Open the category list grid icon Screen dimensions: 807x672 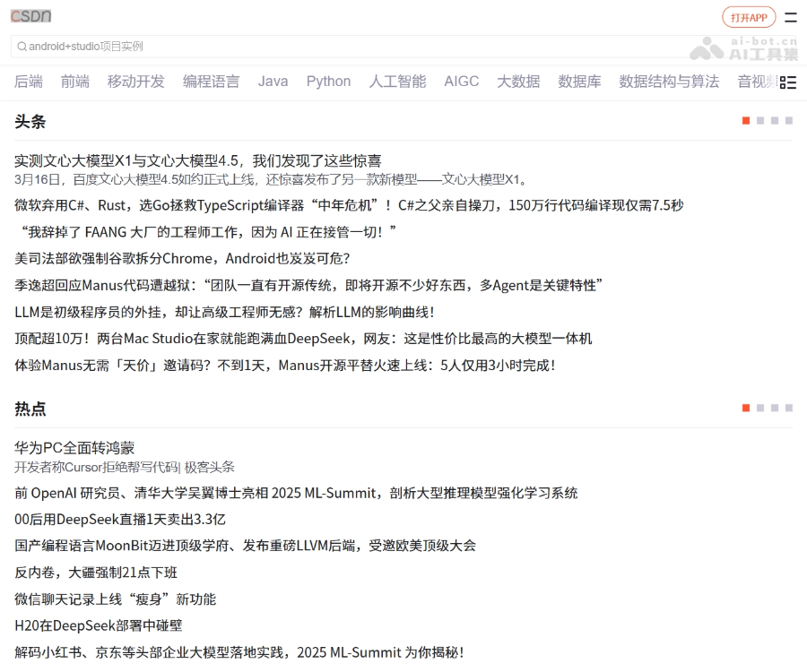pos(788,82)
